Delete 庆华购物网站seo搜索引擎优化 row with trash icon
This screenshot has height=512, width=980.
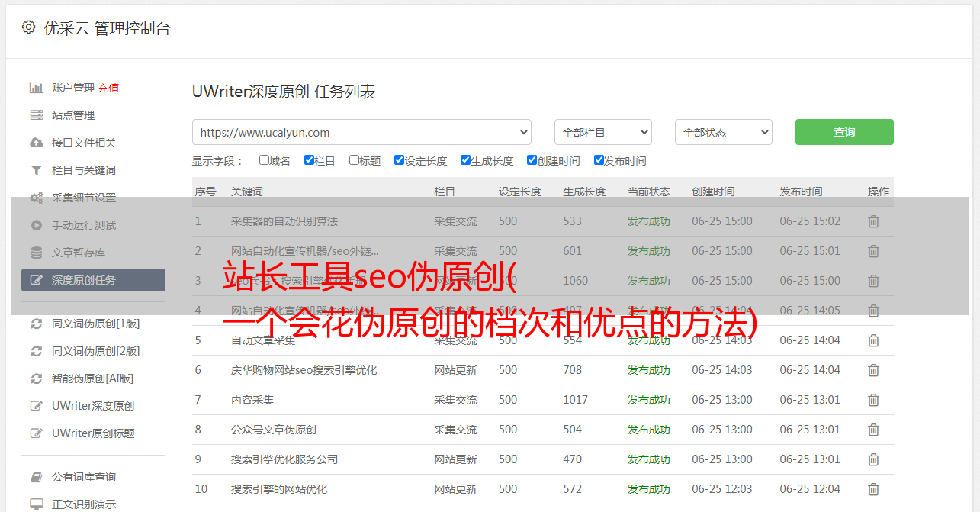(x=873, y=370)
